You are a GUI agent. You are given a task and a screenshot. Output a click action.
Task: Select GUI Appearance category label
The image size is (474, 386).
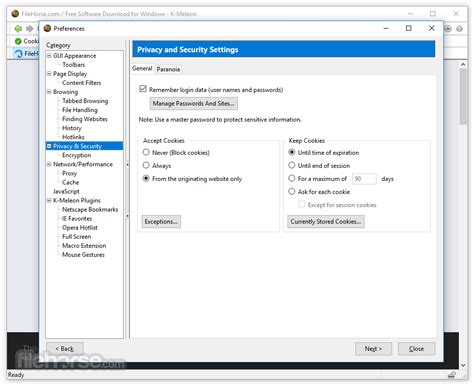(x=74, y=56)
